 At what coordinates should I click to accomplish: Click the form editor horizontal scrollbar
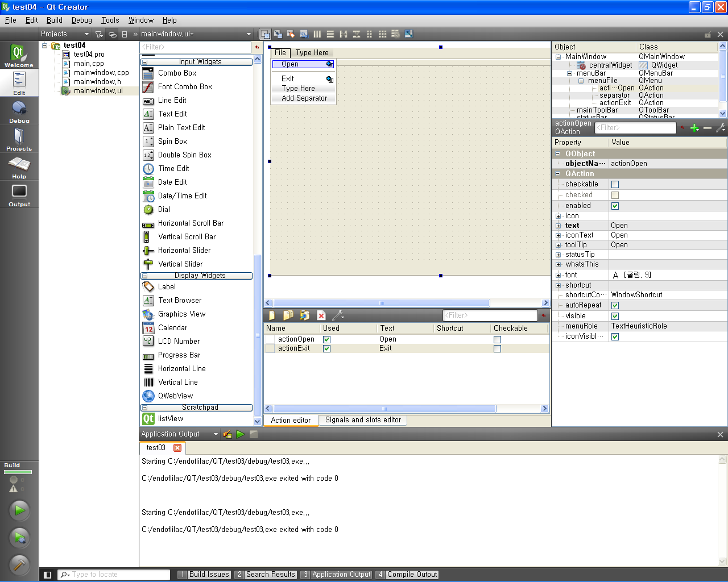coord(382,303)
